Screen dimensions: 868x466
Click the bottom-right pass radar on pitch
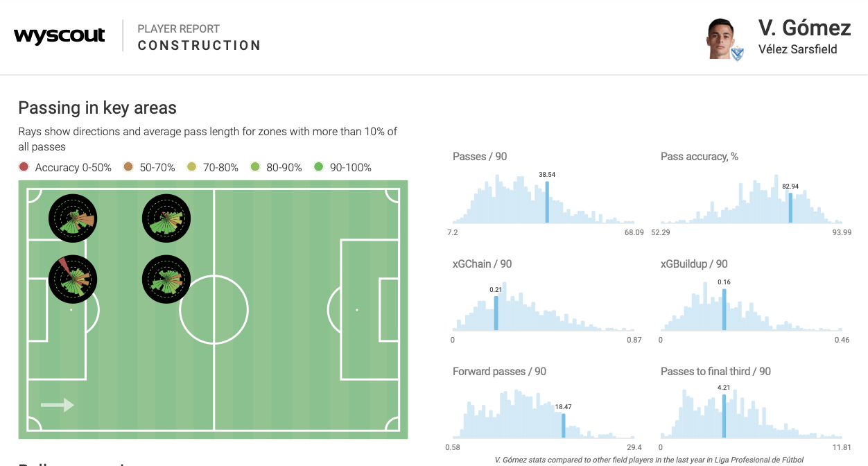click(x=166, y=279)
